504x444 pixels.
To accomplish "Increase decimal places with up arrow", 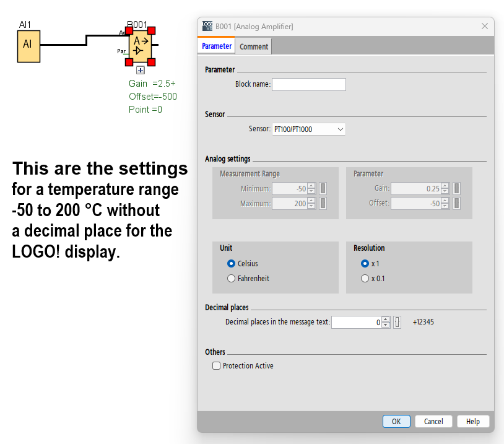I will coord(386,320).
